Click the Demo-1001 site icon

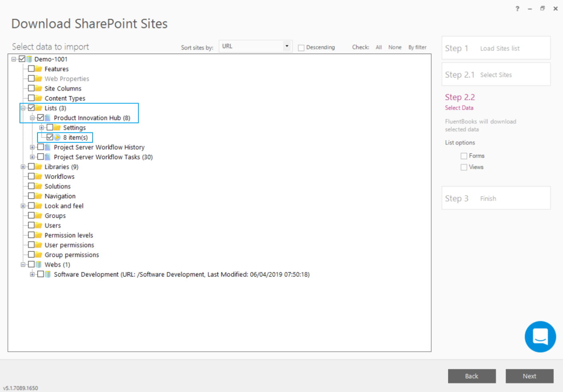pos(29,59)
